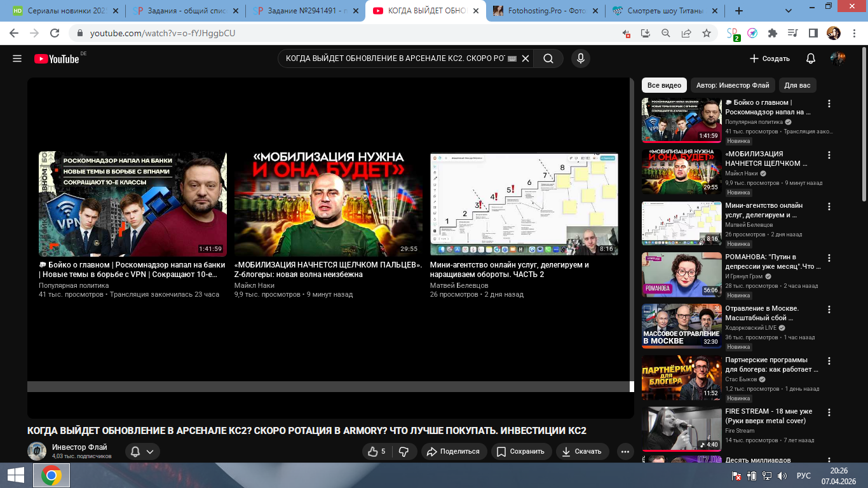Clear the search field with X icon
Image resolution: width=868 pixels, height=488 pixels.
click(x=526, y=58)
